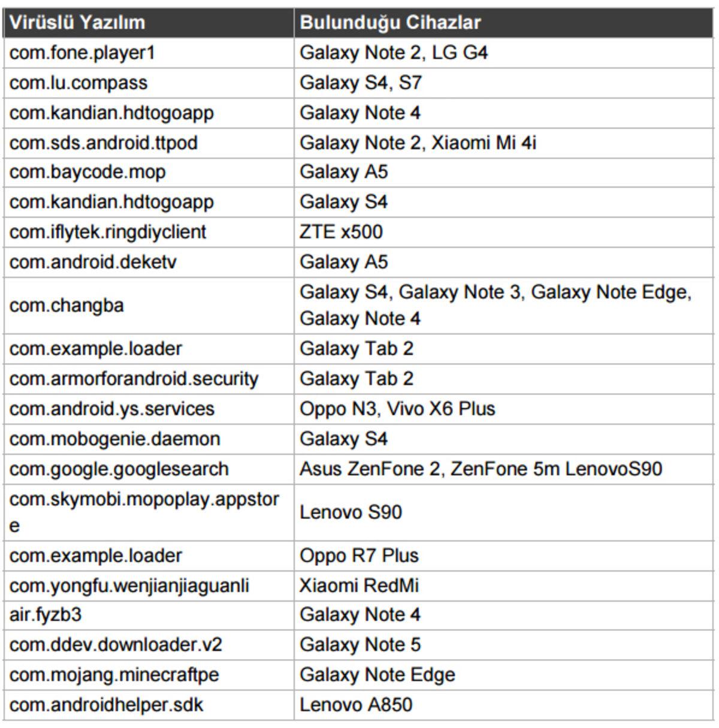The height and width of the screenshot is (728, 719).
Task: Select the com.android.deketv entry
Action: (x=93, y=262)
